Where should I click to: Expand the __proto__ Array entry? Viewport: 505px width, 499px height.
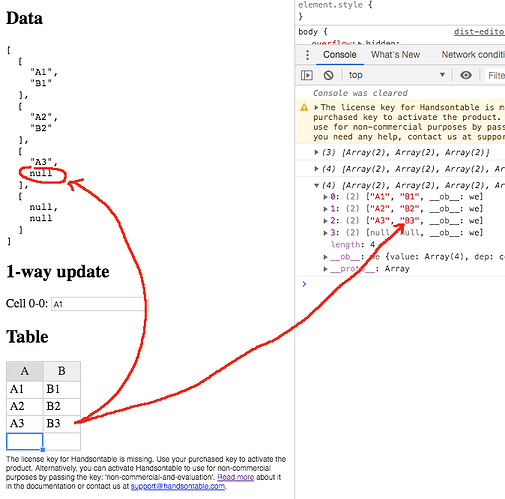click(325, 269)
